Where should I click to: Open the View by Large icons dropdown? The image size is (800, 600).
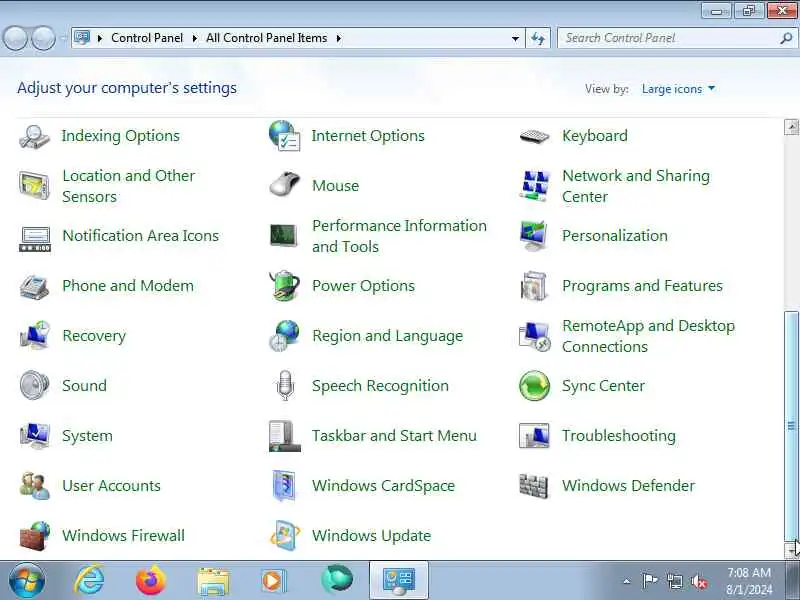click(678, 89)
